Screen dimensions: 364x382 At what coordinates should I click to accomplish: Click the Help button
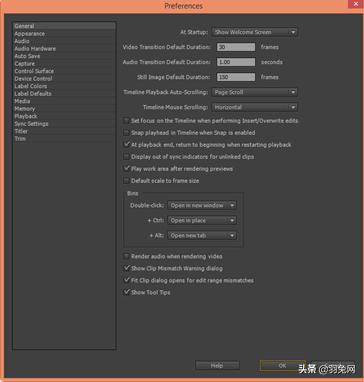point(217,365)
